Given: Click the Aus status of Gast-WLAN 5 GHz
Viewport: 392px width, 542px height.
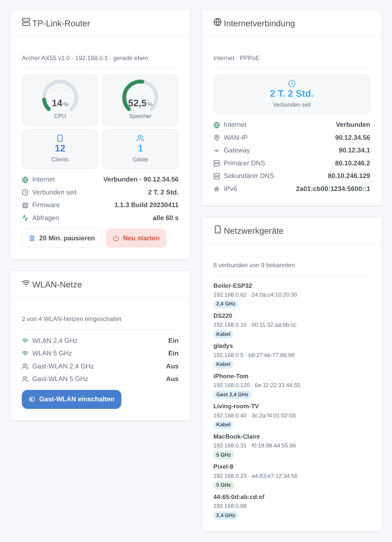Looking at the screenshot, I should click(x=172, y=379).
